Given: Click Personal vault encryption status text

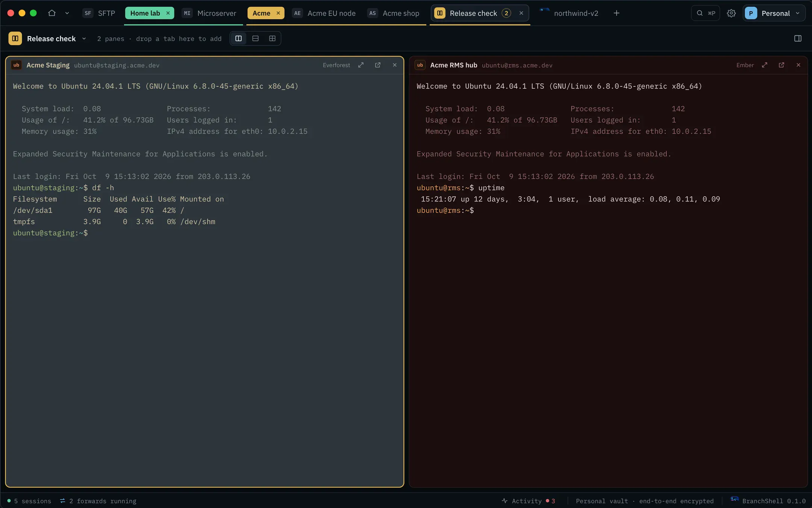Looking at the screenshot, I should tap(645, 501).
